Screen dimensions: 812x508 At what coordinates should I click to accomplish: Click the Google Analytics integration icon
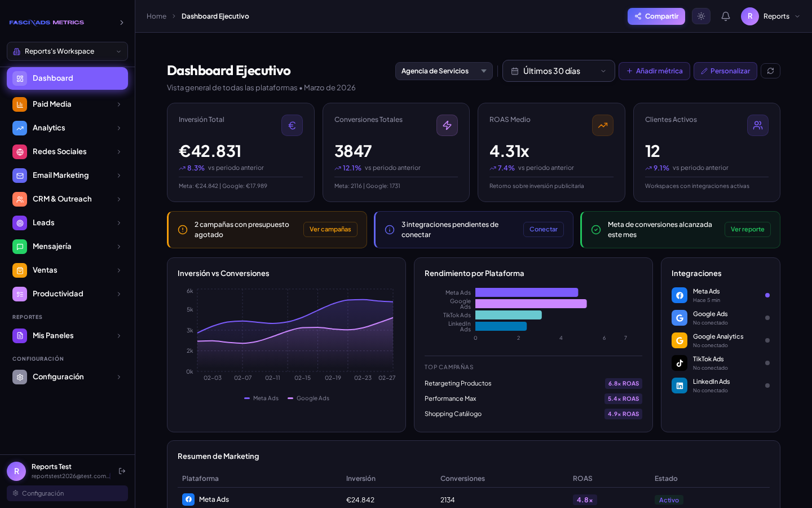(679, 340)
